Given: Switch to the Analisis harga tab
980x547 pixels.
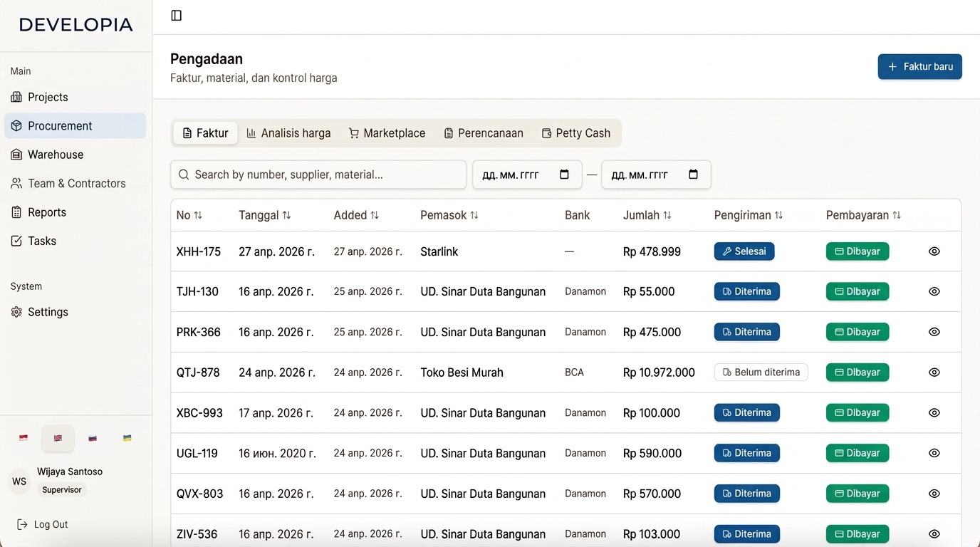Looking at the screenshot, I should point(288,133).
